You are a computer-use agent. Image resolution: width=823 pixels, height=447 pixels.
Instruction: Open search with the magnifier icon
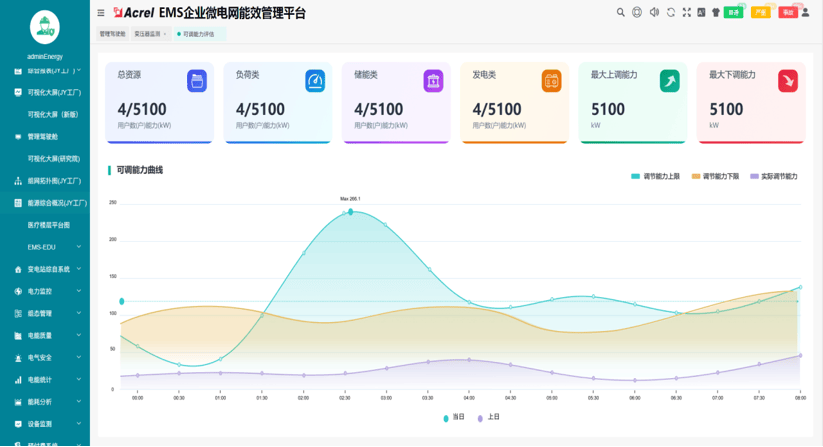[620, 13]
